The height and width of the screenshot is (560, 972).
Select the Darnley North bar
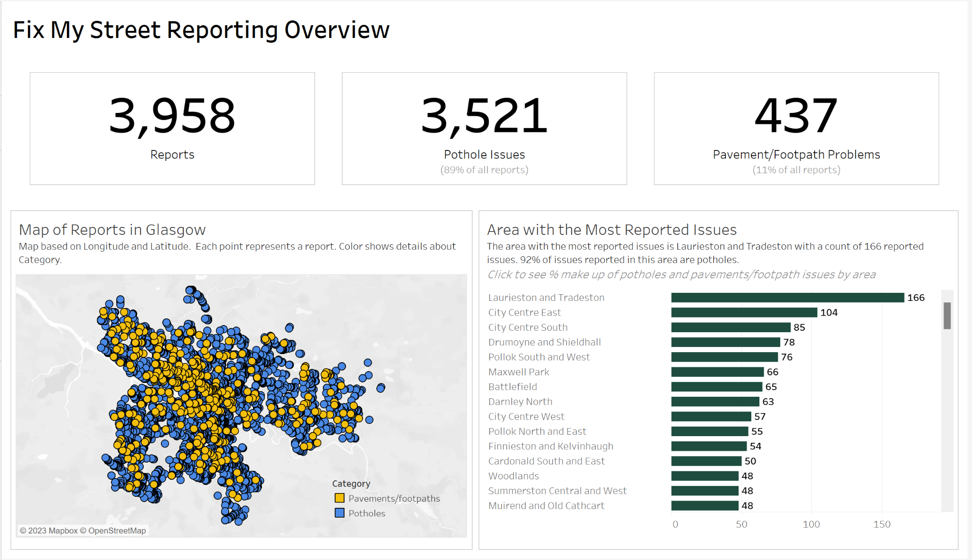(x=715, y=401)
